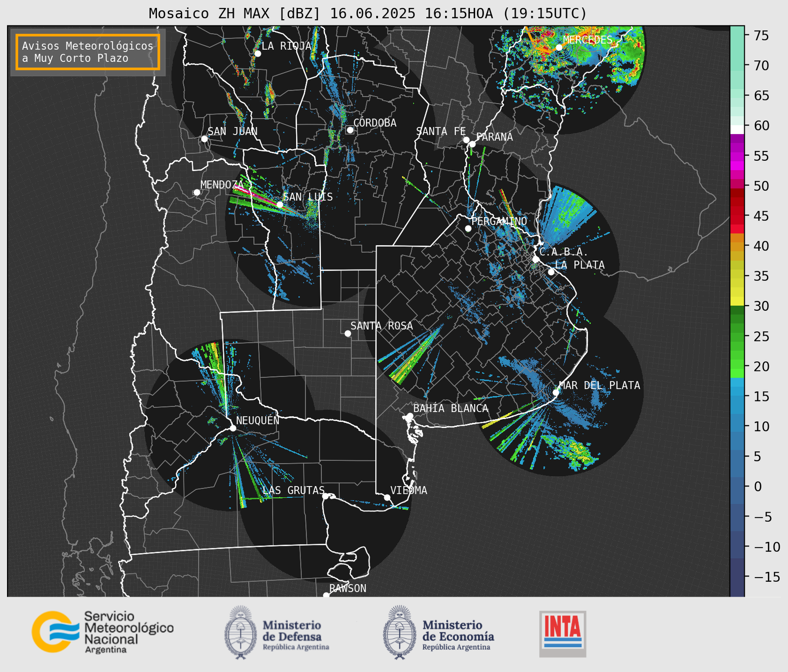Click the LA PLATA city marker
The image size is (788, 672).
[x=551, y=272]
